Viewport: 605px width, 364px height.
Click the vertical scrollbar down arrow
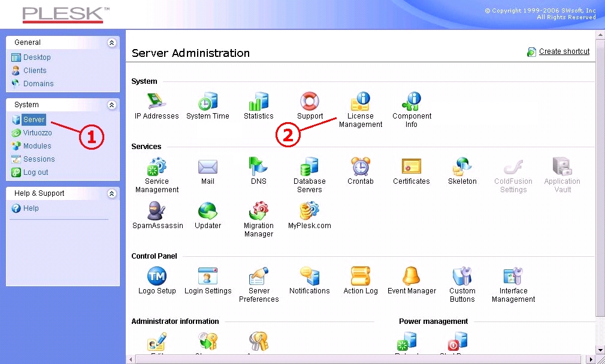600,350
